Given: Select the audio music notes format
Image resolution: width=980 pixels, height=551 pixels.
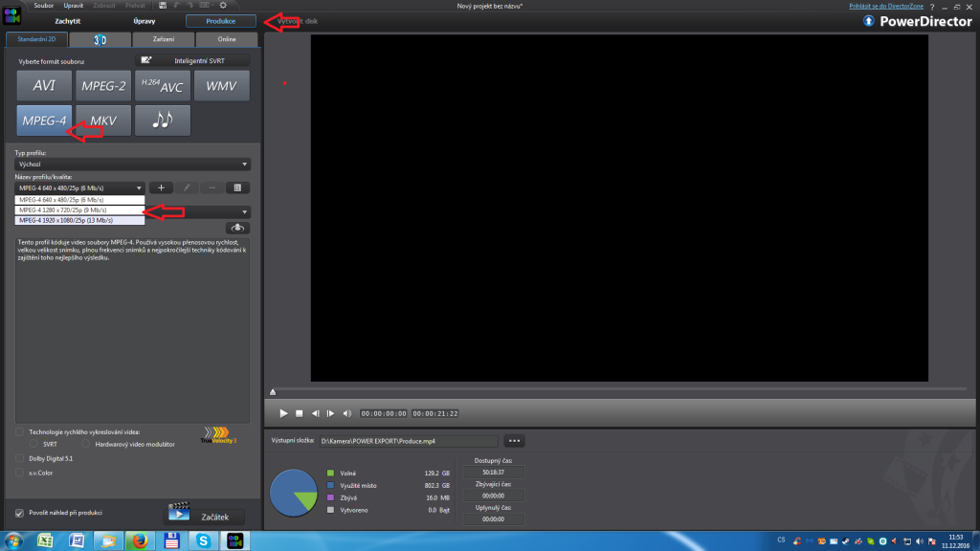Looking at the screenshot, I should 162,121.
